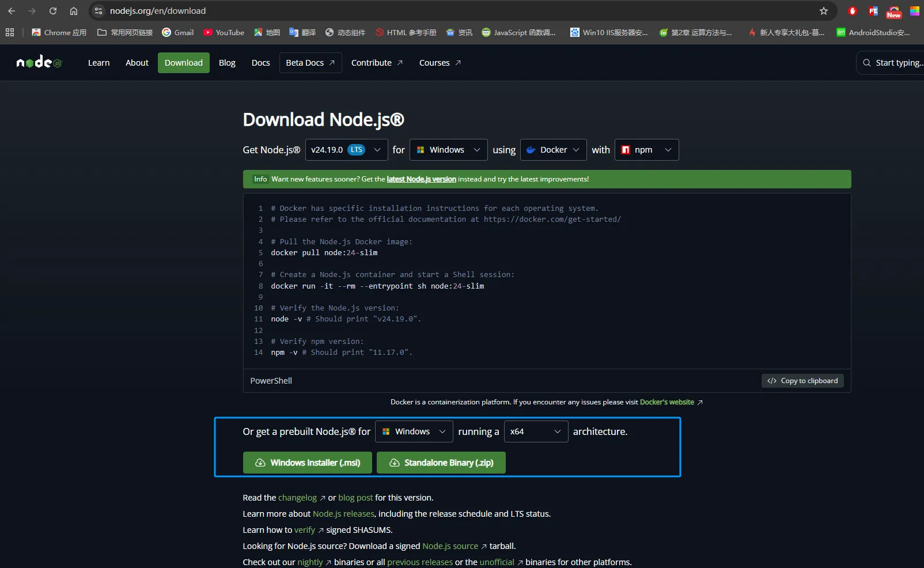Open the YouTube bookmark
Viewport: 924px width, 568px height.
pos(224,32)
